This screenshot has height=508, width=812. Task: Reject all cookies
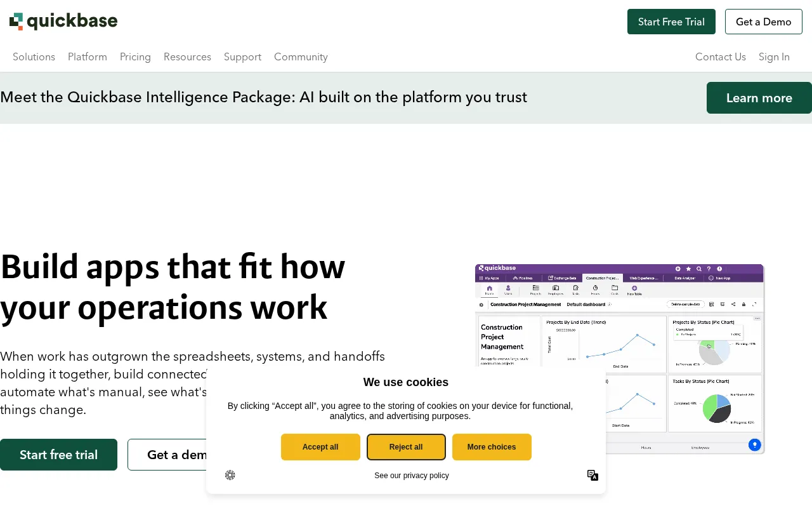pos(406,447)
